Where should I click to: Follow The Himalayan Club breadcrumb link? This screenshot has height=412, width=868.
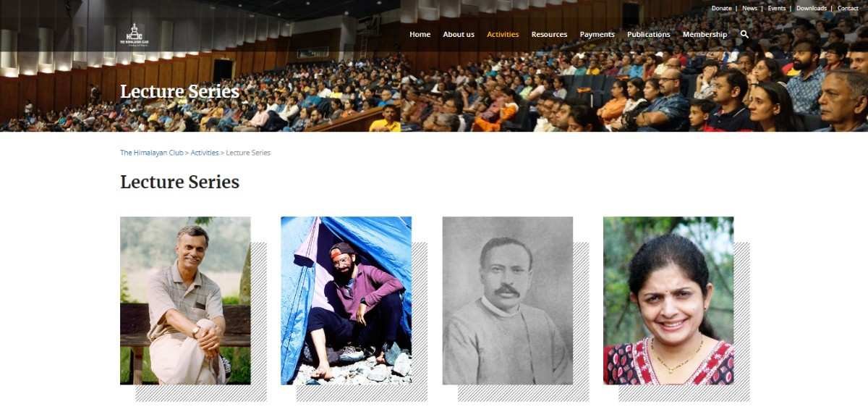coord(152,153)
